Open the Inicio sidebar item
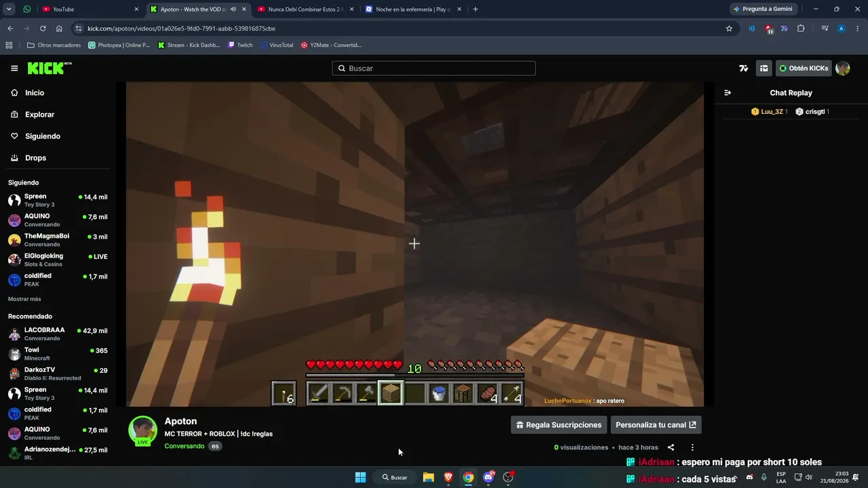The image size is (868, 488). click(x=34, y=93)
